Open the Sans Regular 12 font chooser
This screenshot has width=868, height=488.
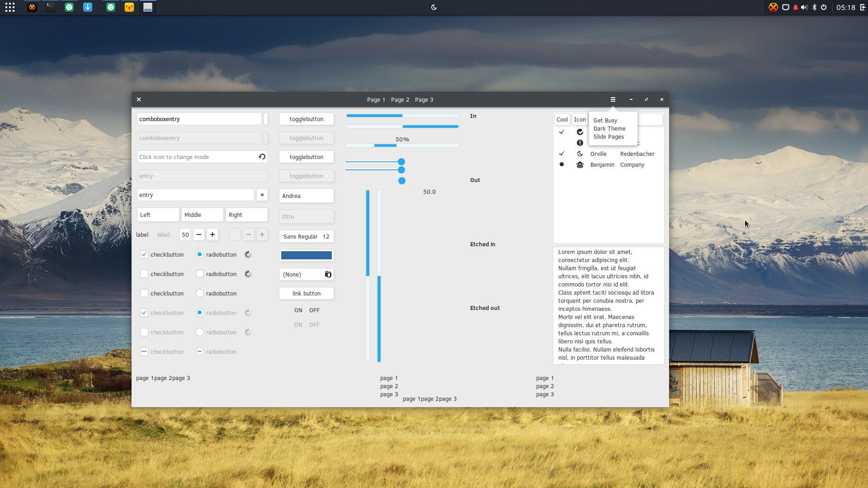(307, 236)
